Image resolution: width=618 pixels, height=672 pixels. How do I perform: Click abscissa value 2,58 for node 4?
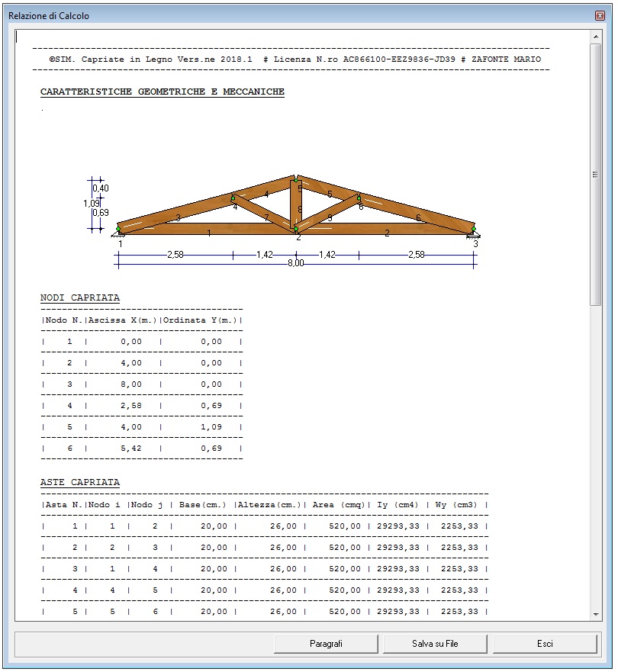pos(131,406)
